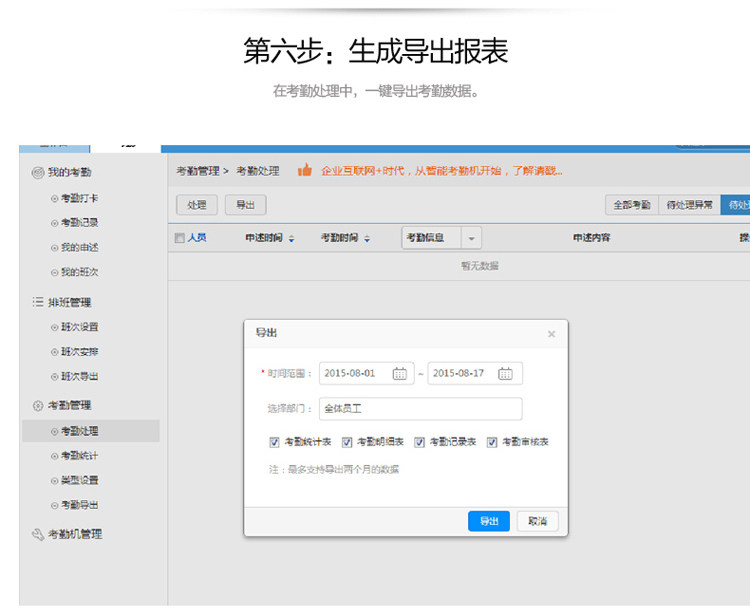The height and width of the screenshot is (612, 750).
Task: Click the 考勤管理 gear icon
Action: coord(38,405)
